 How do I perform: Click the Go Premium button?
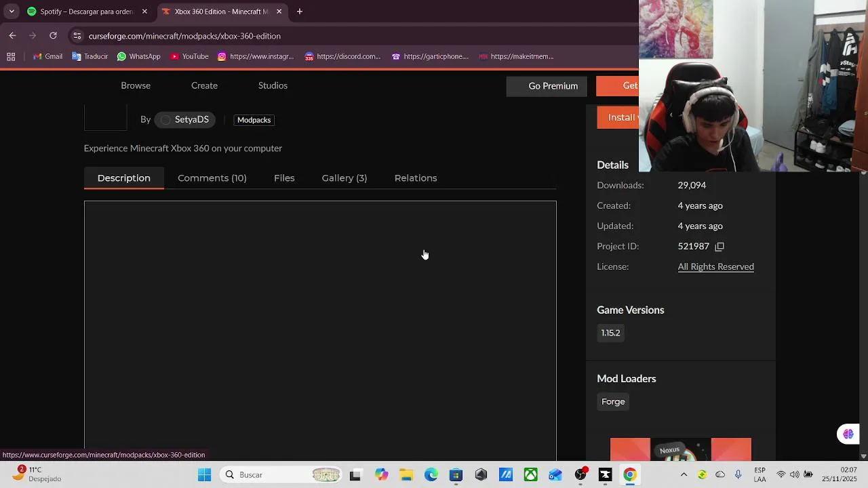click(548, 86)
